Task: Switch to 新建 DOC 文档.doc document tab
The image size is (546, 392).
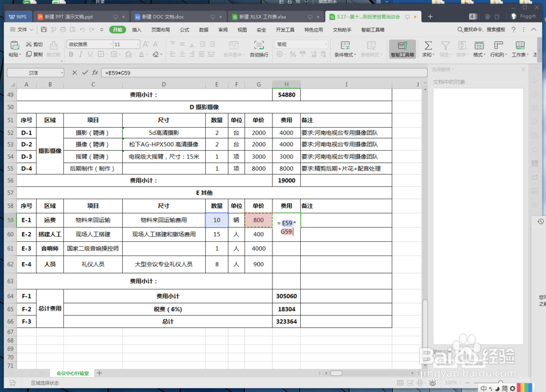Action: pyautogui.click(x=179, y=17)
